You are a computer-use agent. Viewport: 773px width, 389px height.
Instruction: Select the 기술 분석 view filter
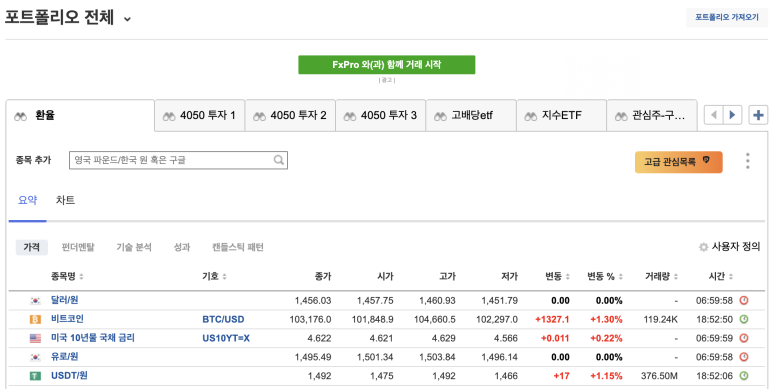tap(134, 247)
